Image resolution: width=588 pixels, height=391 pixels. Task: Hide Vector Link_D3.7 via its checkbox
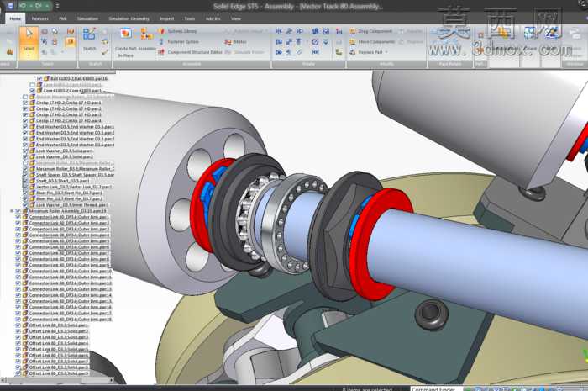click(x=25, y=187)
